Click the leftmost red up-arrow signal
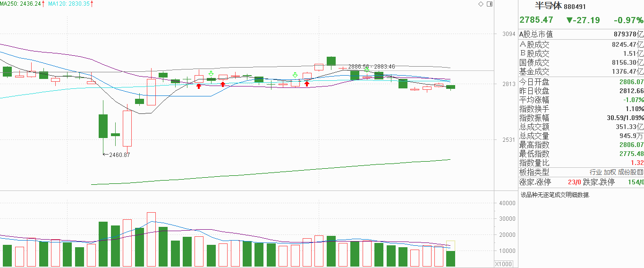The width and height of the screenshot is (644, 268). click(x=199, y=86)
